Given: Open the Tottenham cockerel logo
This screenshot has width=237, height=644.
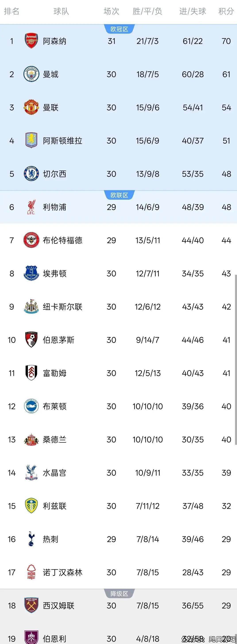Looking at the screenshot, I should point(31,539).
